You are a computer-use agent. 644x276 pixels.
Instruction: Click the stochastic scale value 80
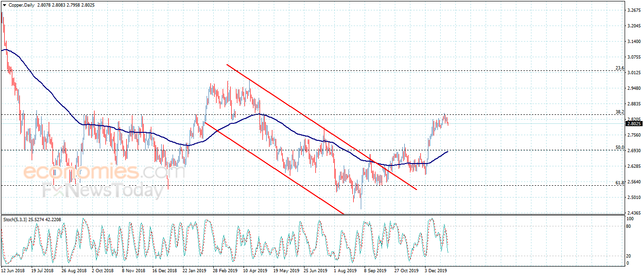point(628,226)
